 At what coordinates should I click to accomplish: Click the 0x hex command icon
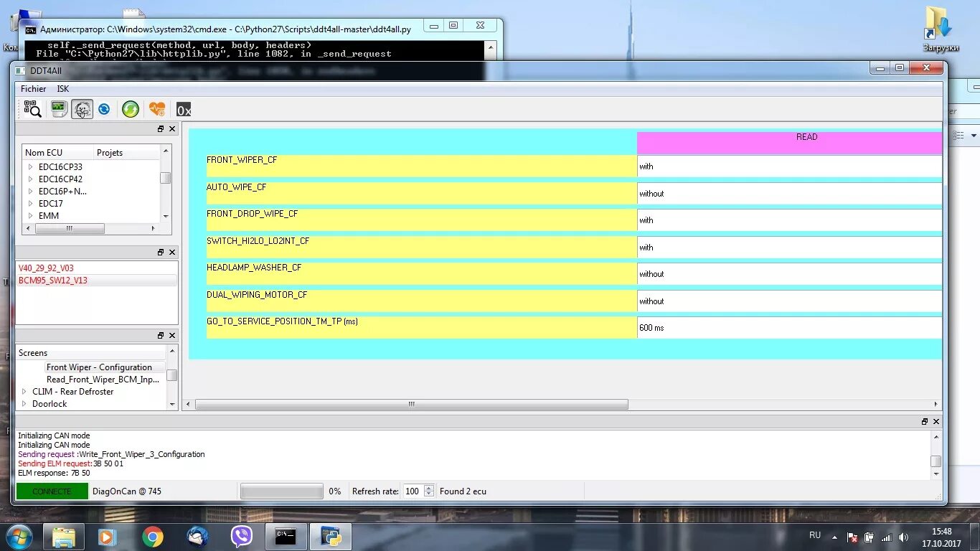(184, 110)
